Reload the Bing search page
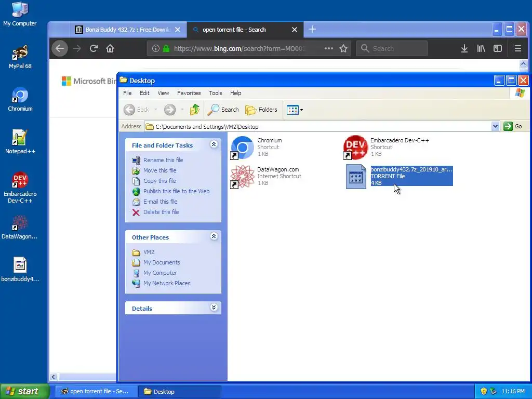This screenshot has height=399, width=532. coord(94,48)
